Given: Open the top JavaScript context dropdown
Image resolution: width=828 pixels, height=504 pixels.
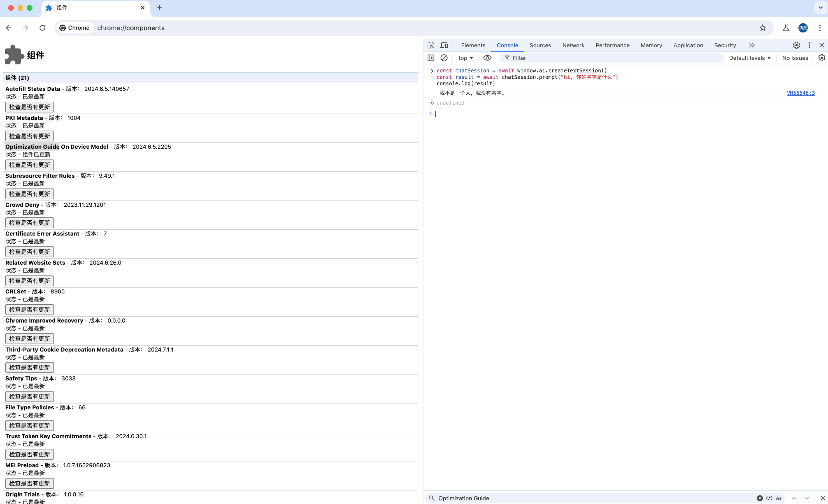Looking at the screenshot, I should (x=466, y=58).
